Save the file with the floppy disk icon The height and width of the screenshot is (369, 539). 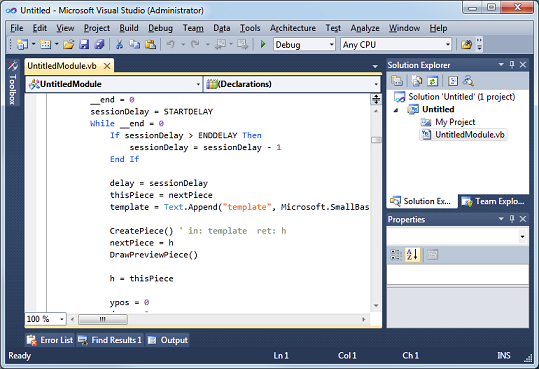[84, 44]
